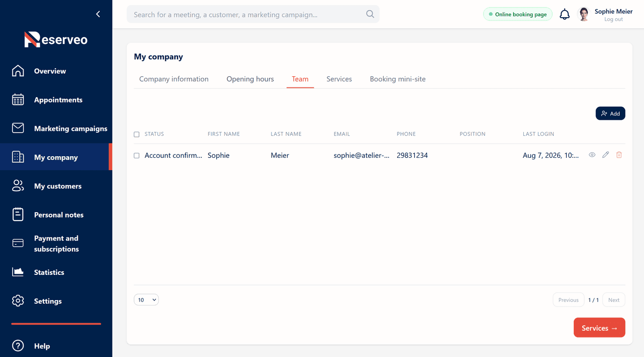Open Appointments via the calendar icon
The height and width of the screenshot is (357, 644).
pos(18,100)
